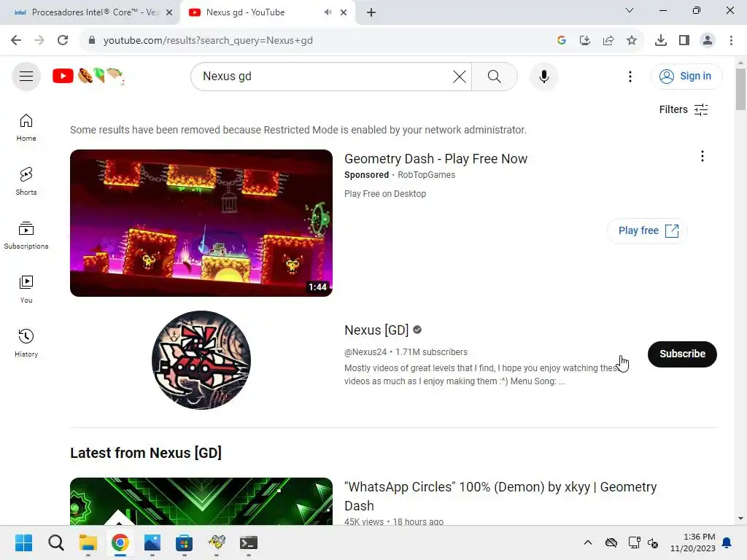Open the Windows Start menu
The image size is (747, 560).
pos(24,542)
